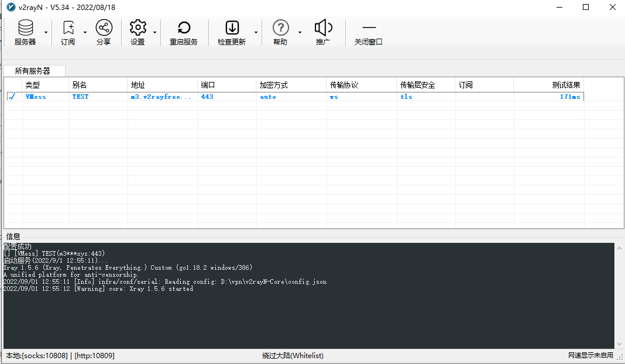Screen dimensions: 625x364
Task: Open the 分享 (Share) icon
Action: tap(104, 28)
